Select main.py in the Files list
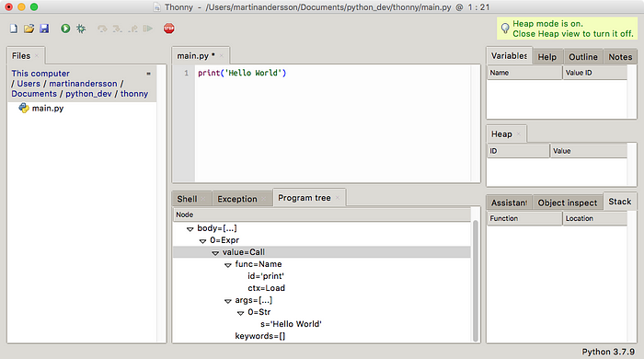Image resolution: width=644 pixels, height=359 pixels. 48,109
